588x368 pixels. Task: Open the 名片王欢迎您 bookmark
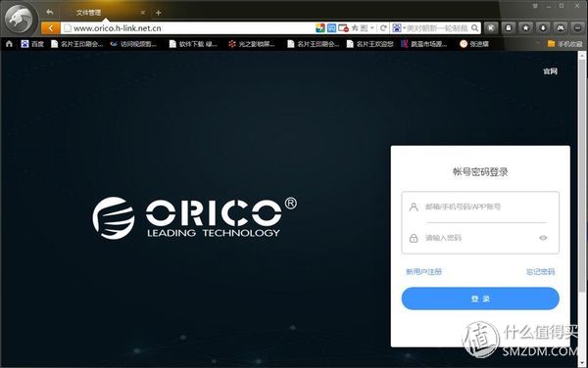pyautogui.click(x=370, y=44)
